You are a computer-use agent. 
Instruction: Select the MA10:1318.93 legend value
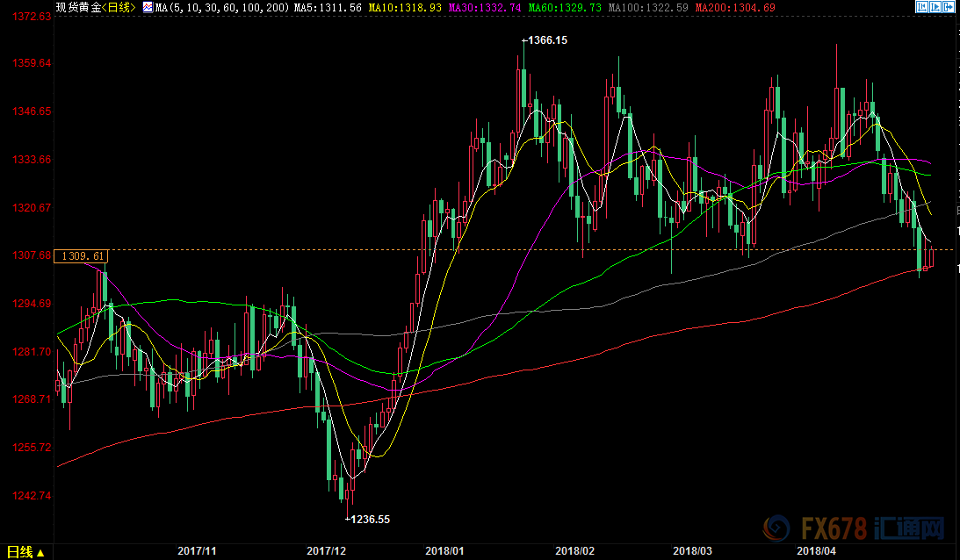coord(405,8)
